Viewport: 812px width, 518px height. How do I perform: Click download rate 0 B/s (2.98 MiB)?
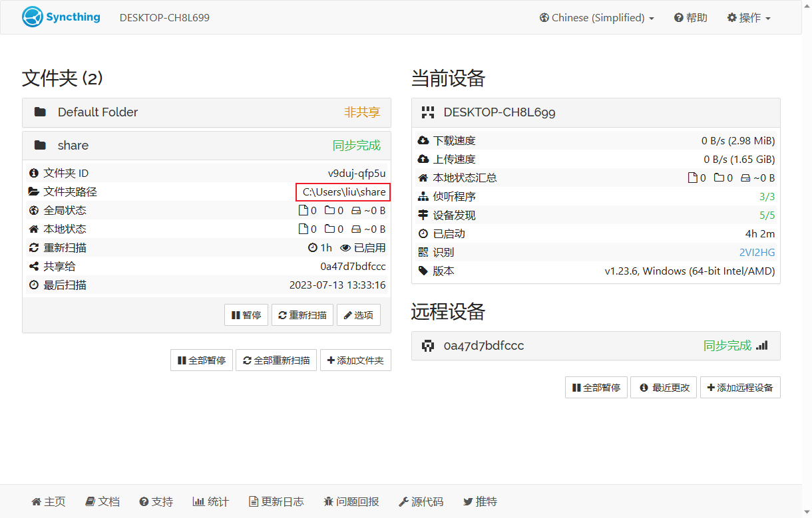738,141
